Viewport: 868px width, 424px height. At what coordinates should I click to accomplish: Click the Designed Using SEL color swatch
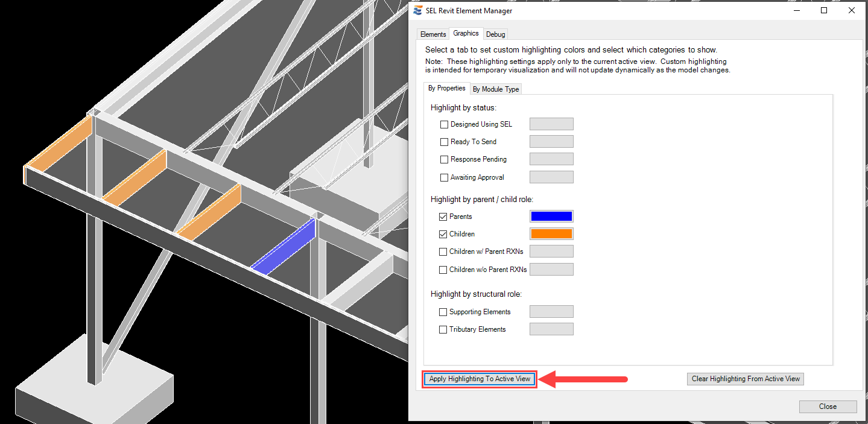pos(551,124)
